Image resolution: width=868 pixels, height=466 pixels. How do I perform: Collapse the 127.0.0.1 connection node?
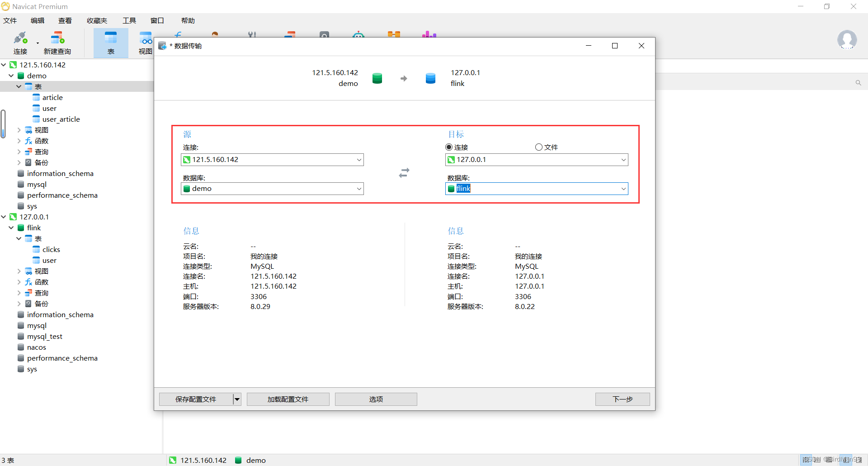coord(4,217)
